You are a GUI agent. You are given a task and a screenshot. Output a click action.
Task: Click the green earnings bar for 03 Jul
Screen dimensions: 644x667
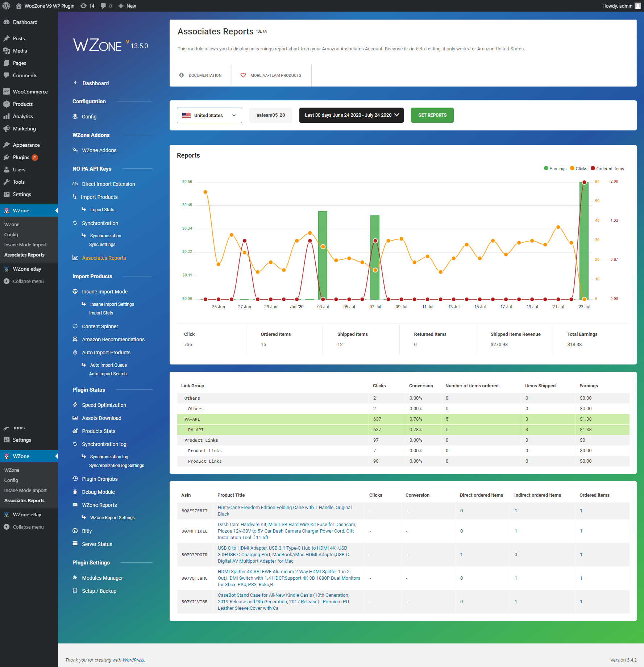point(323,255)
